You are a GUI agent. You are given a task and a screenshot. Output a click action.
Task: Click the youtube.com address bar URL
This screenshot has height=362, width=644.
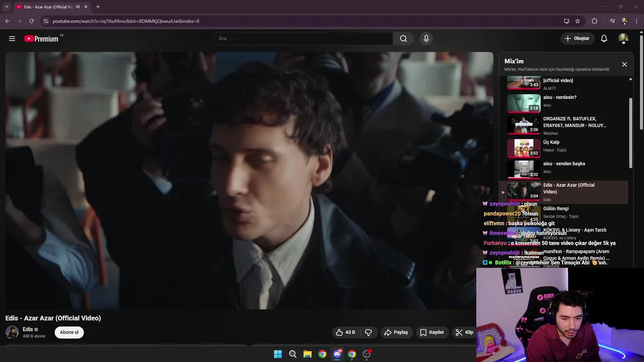click(126, 21)
